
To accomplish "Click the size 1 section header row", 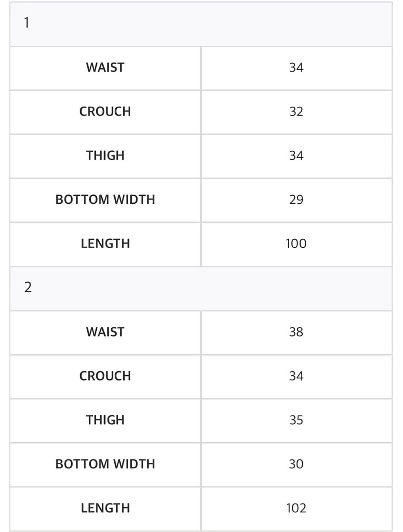I will [x=201, y=24].
